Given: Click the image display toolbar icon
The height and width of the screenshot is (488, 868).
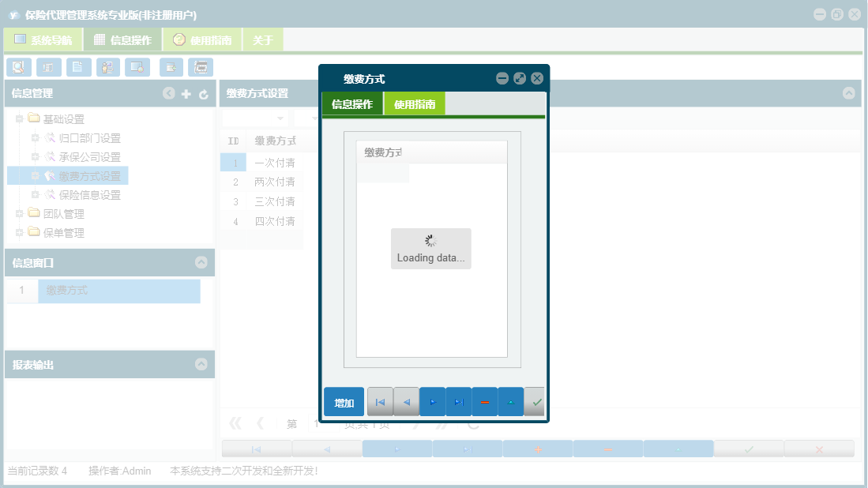Looking at the screenshot, I should coord(137,67).
